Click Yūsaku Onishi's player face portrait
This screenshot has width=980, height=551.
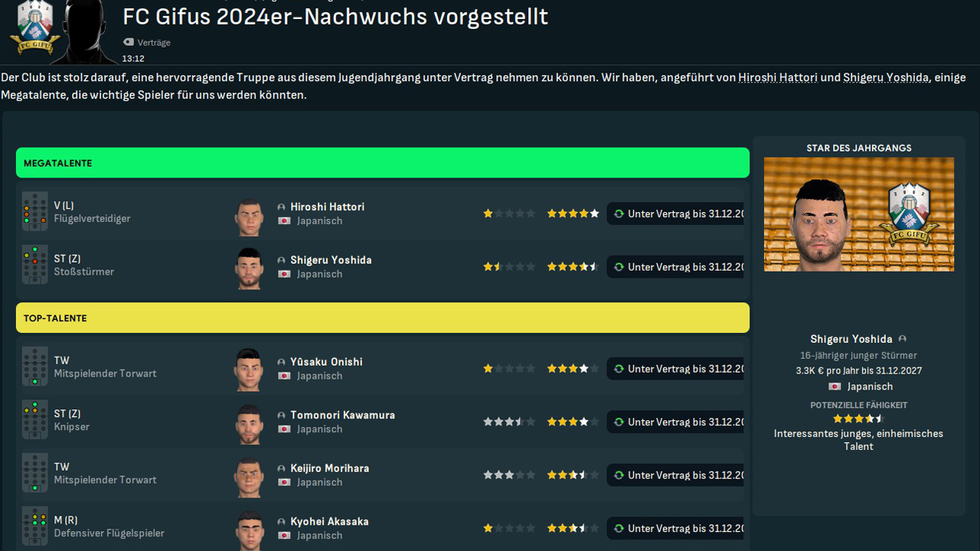point(249,369)
